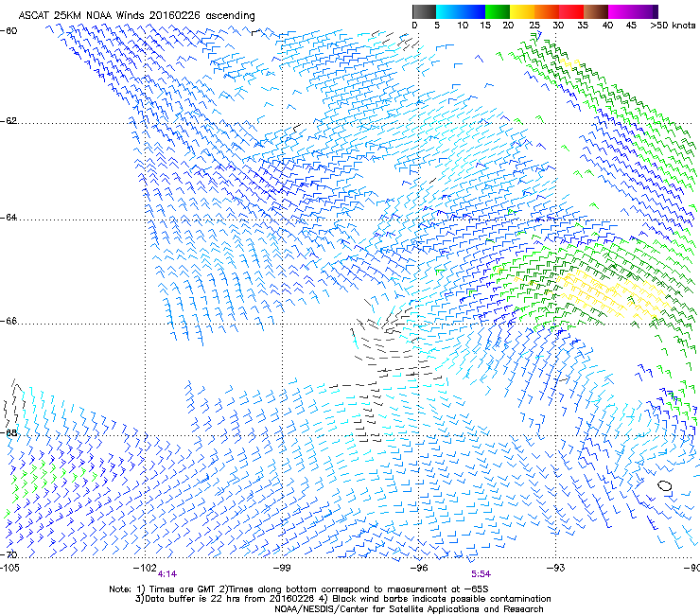Click the blue 10-15 knots legend swatch
This screenshot has height=615, width=700.
(x=473, y=11)
